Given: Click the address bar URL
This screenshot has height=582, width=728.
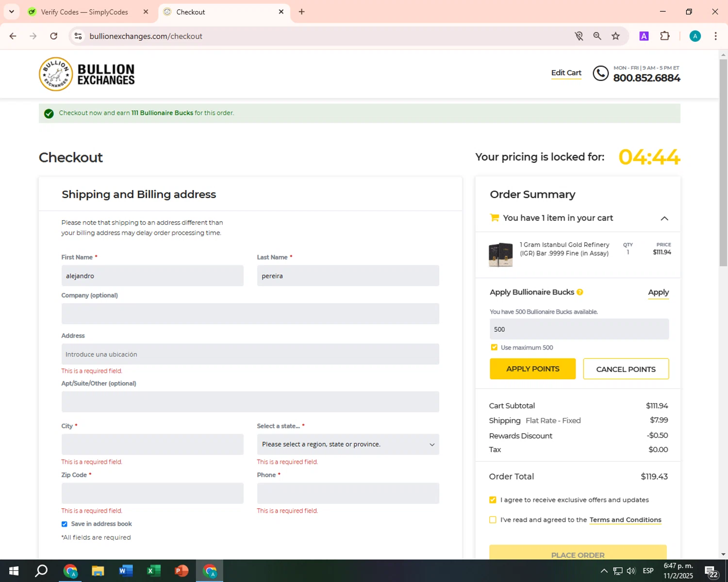Looking at the screenshot, I should [146, 36].
